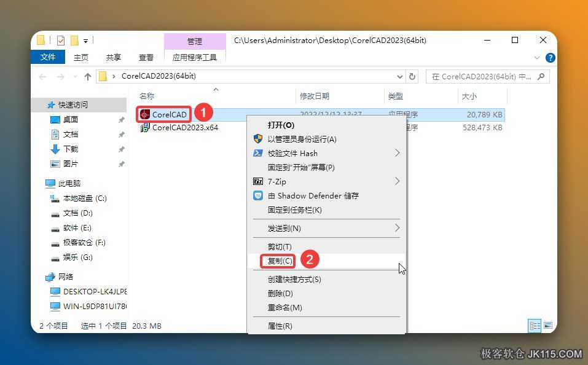Choose 剪切(T) from context menu
Viewport: 588px width, 365px height.
coord(326,246)
